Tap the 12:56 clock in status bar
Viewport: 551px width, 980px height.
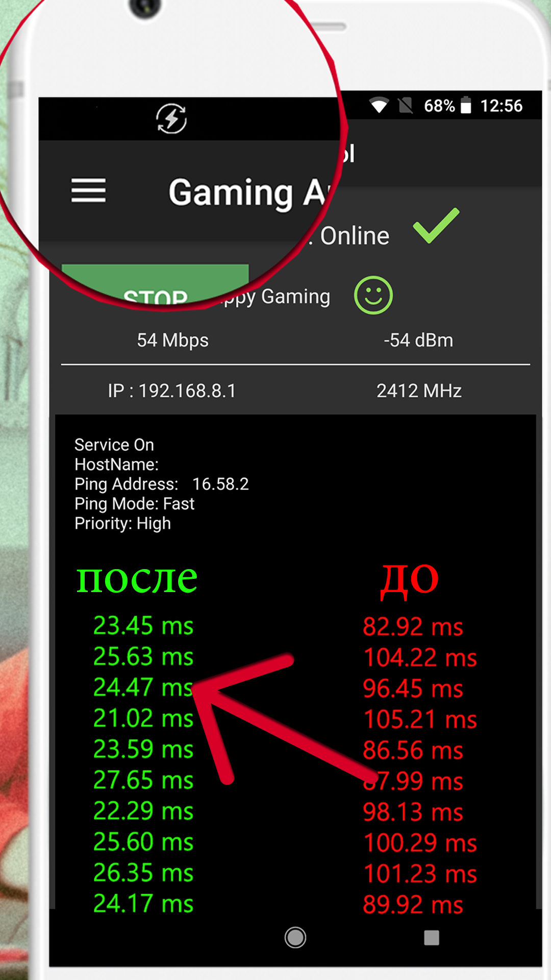tap(502, 106)
